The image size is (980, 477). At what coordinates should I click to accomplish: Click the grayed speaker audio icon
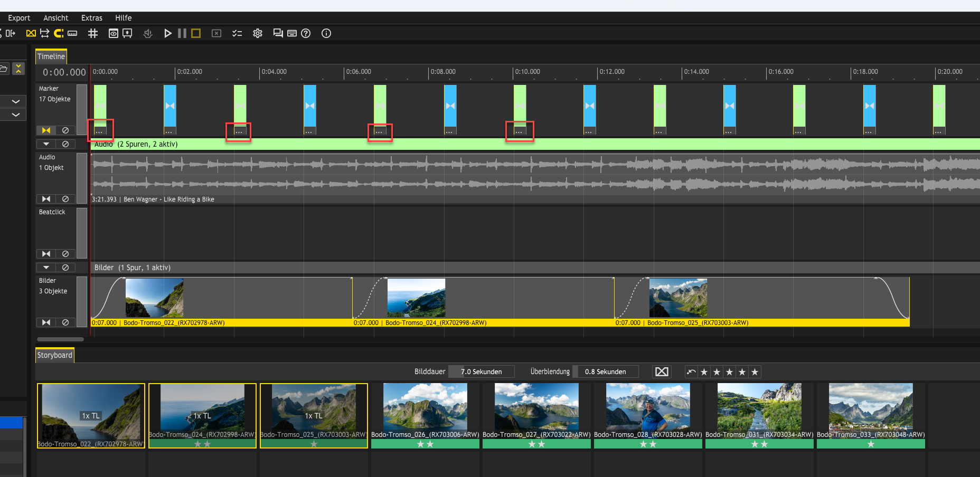(x=148, y=33)
